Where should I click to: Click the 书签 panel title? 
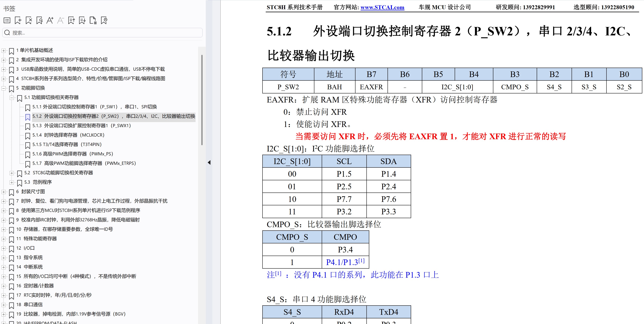click(9, 8)
